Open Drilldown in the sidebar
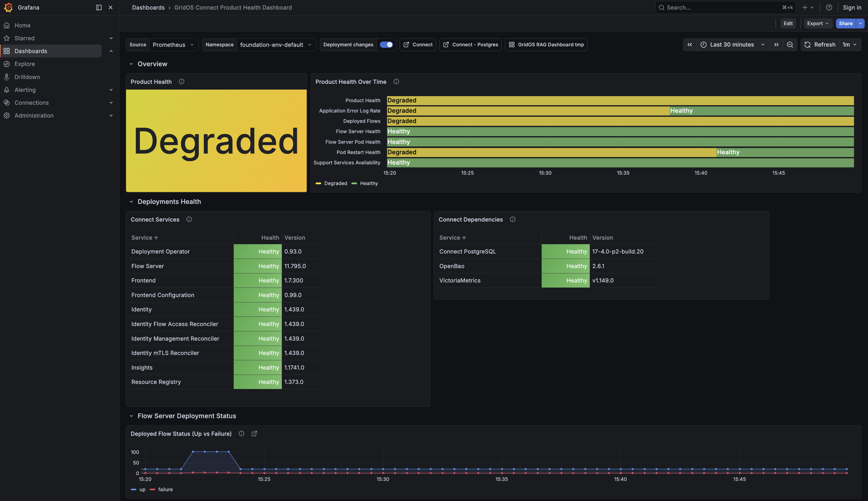Image resolution: width=868 pixels, height=501 pixels. coord(27,77)
